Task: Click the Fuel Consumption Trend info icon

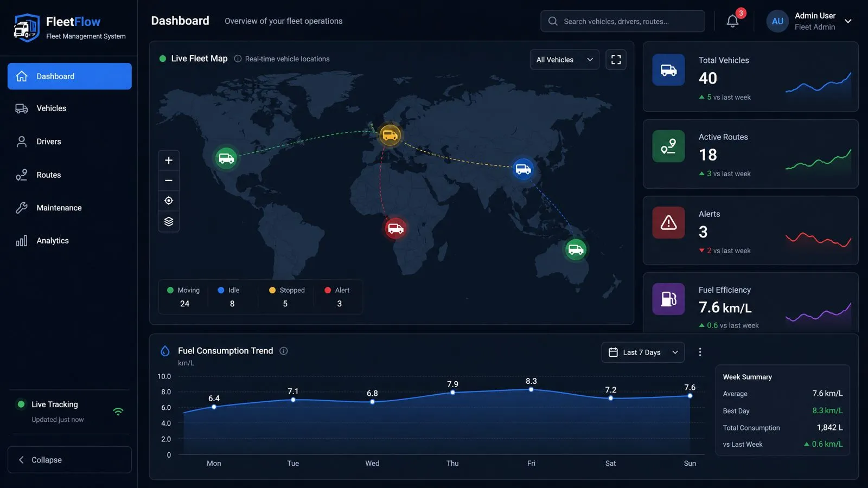Action: [283, 351]
